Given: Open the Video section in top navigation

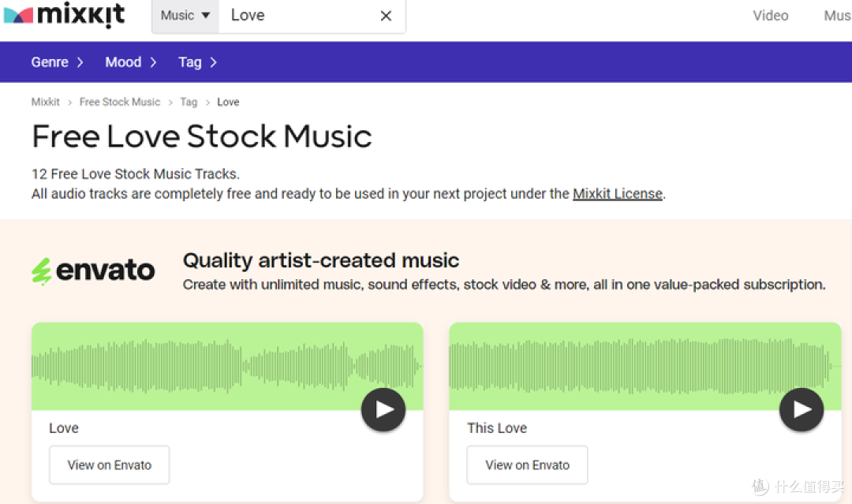Looking at the screenshot, I should click(x=771, y=16).
